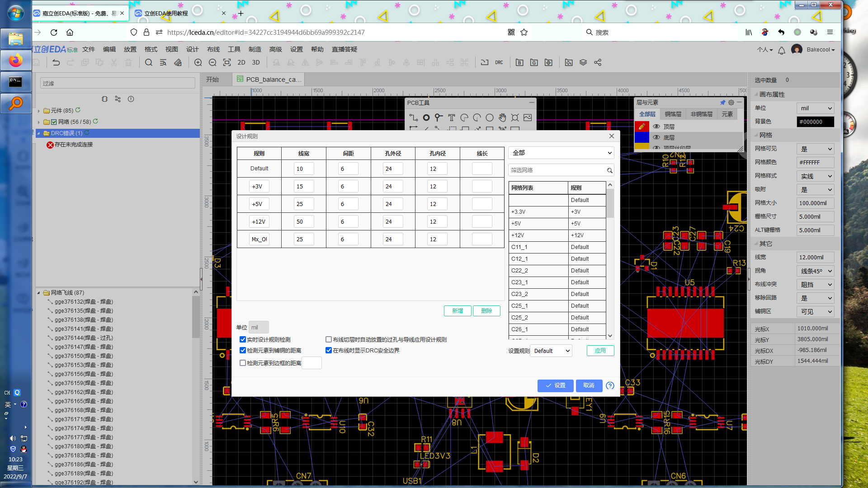Click the undo toolbar icon
The width and height of the screenshot is (868, 488).
pos(56,62)
